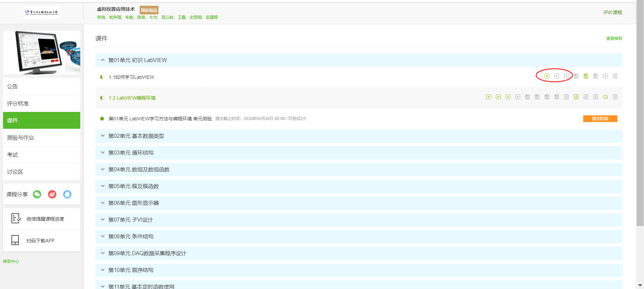Open lesson 1.2 LabVIEW编程环境
Viewport: 644px width, 289px height.
pos(132,98)
